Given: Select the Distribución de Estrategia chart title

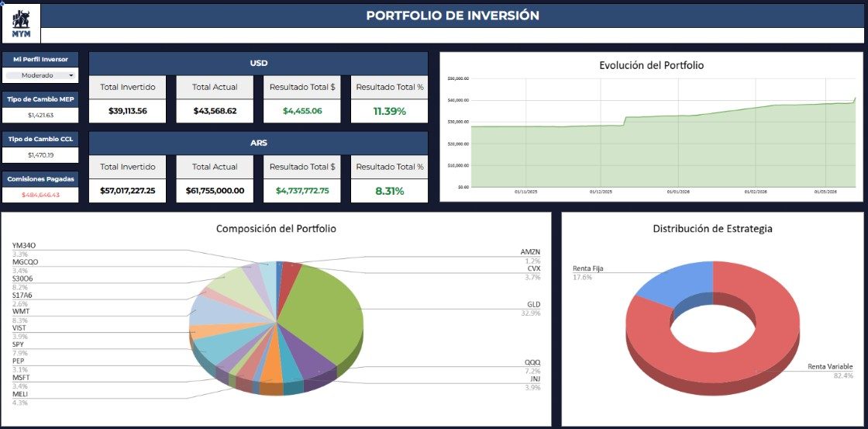Looking at the screenshot, I should click(712, 228).
